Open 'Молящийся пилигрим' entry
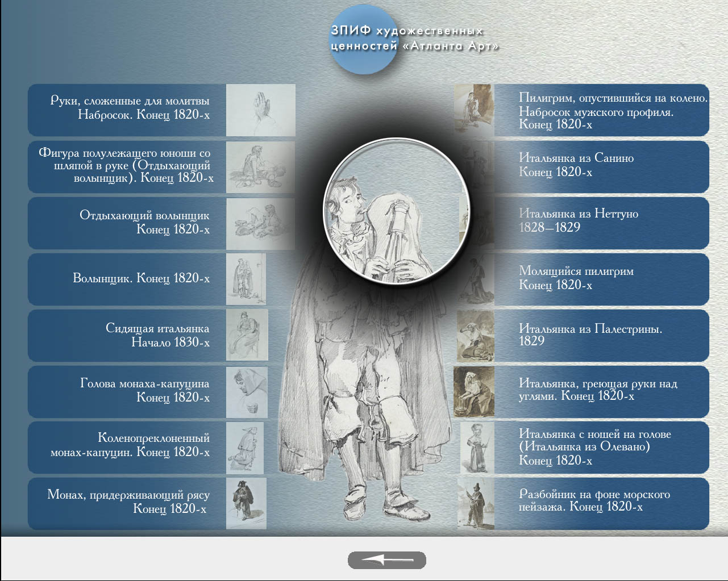 (x=576, y=278)
